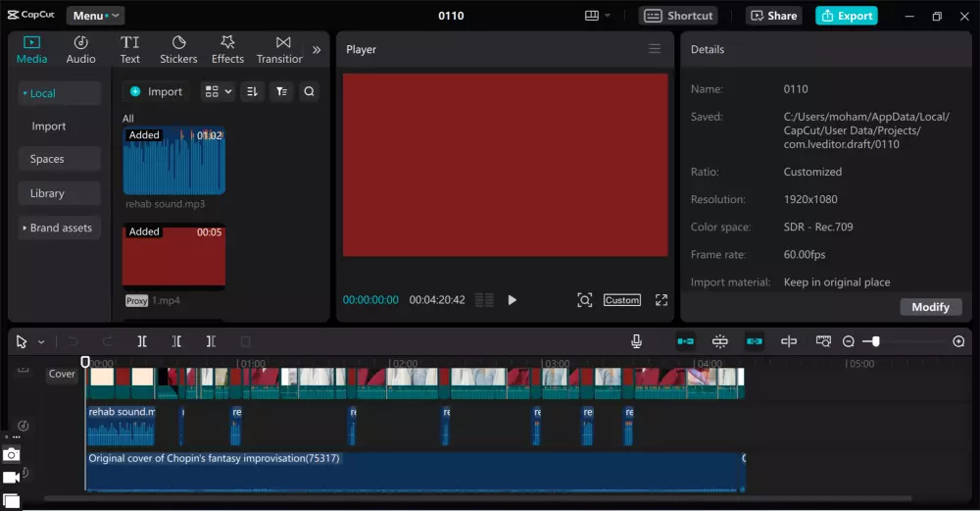Click the zoom-out timeline minus icon
The height and width of the screenshot is (511, 980).
(849, 341)
